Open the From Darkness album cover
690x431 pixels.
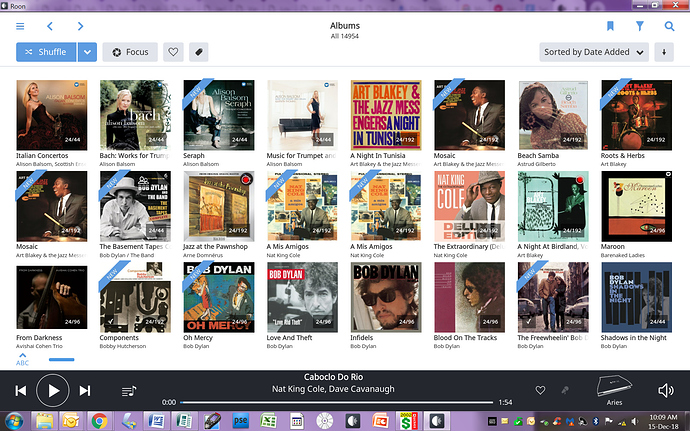click(x=52, y=297)
